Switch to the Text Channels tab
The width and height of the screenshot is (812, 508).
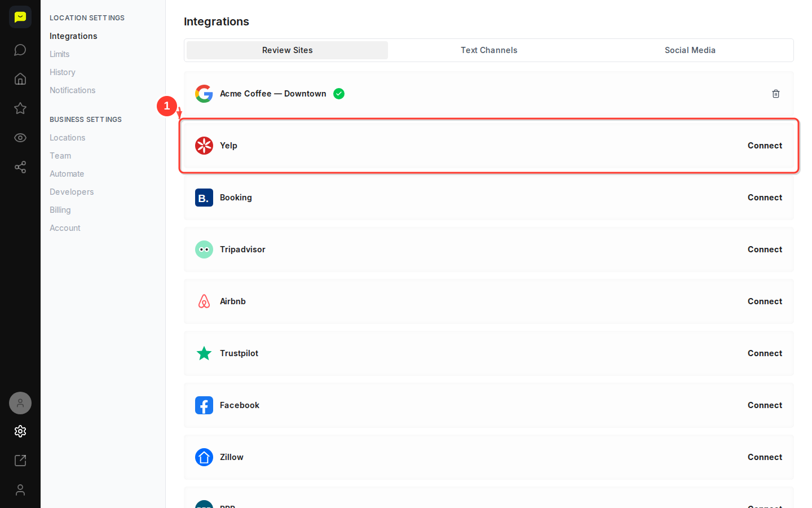(489, 50)
